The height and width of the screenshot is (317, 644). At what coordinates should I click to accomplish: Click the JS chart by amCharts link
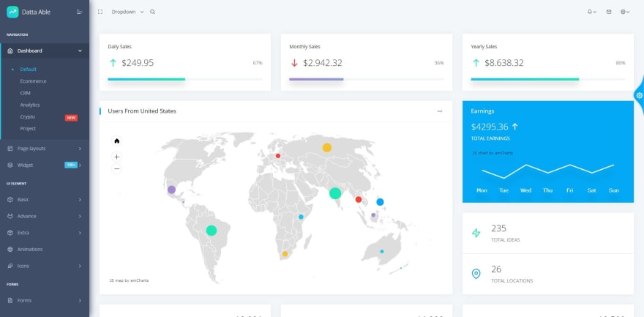point(493,153)
